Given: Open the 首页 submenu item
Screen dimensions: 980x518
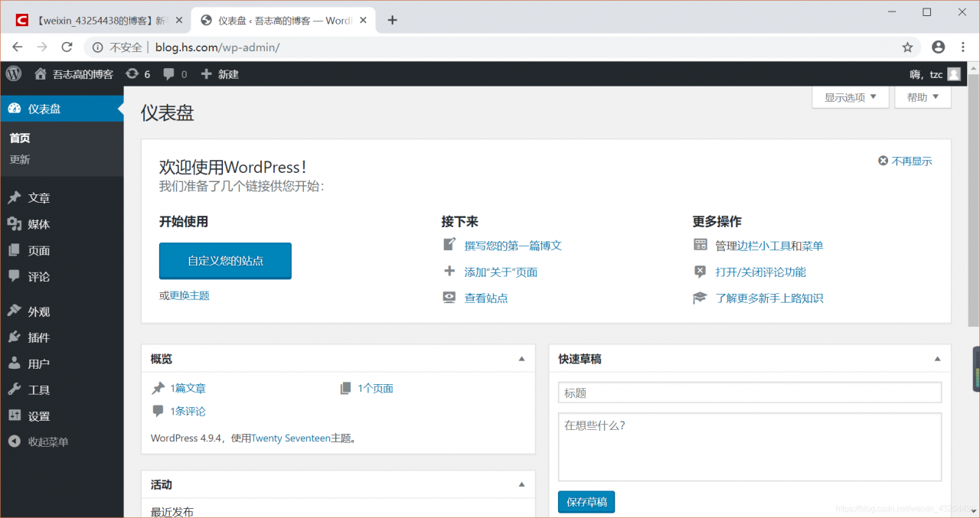Looking at the screenshot, I should 20,138.
